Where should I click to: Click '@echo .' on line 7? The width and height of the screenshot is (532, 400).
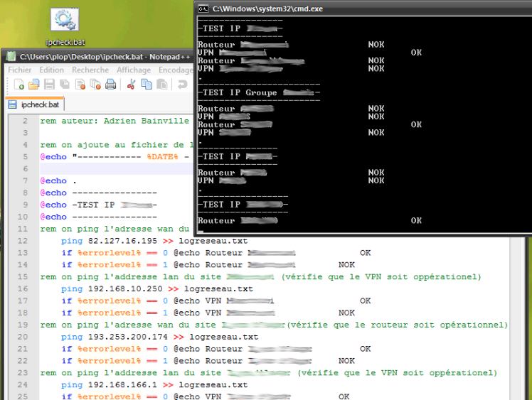[58, 181]
